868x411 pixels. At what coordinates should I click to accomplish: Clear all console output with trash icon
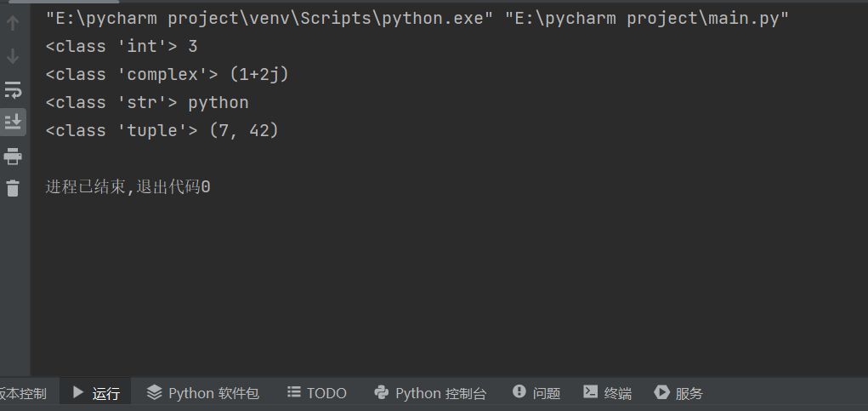pos(13,188)
